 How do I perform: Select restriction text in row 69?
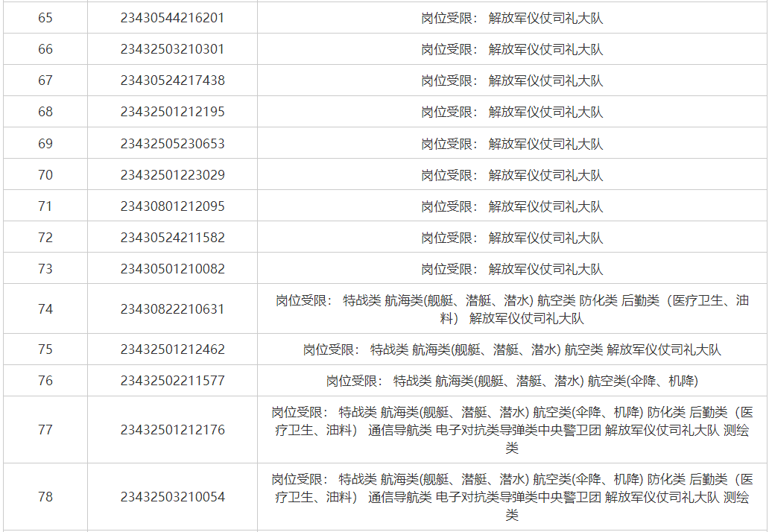[x=512, y=144]
